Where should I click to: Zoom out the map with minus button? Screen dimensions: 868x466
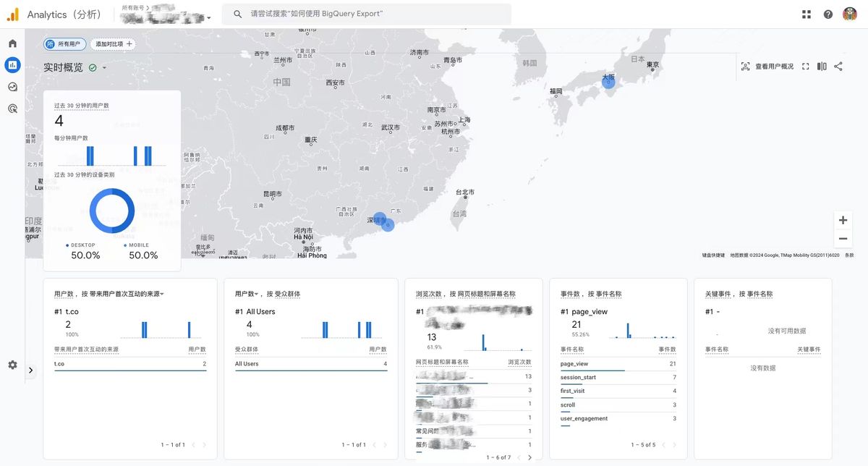(x=843, y=239)
